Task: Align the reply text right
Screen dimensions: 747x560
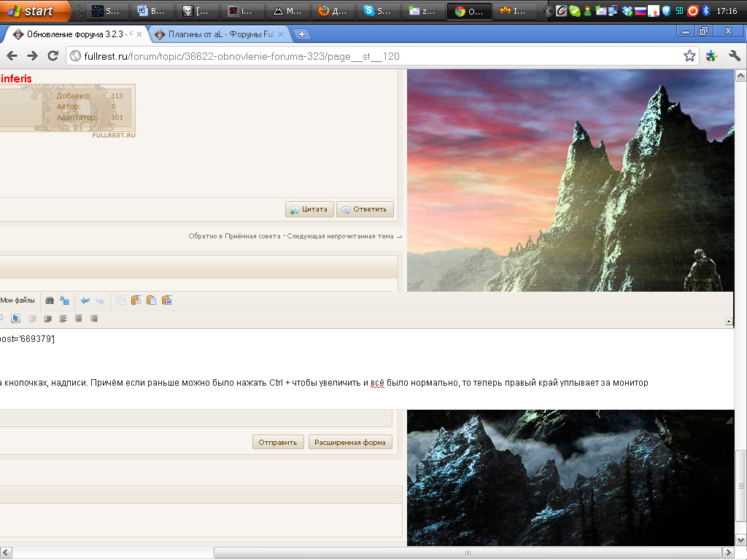Action: pos(94,319)
